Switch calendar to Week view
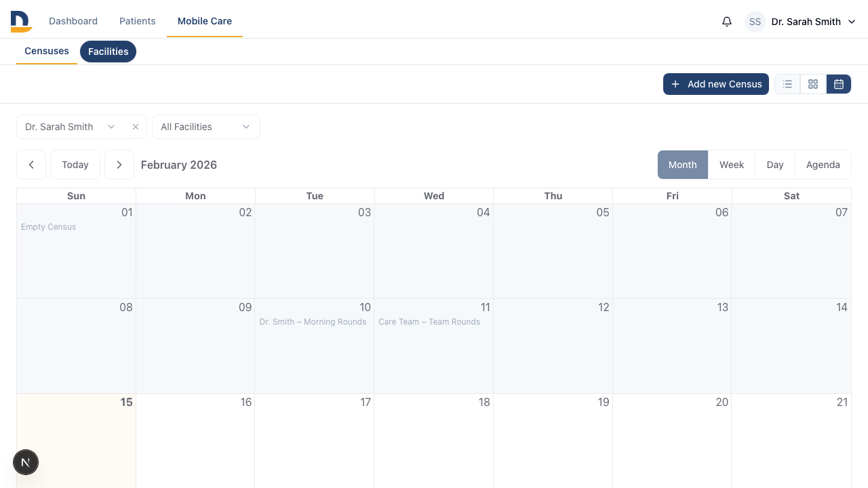This screenshot has height=488, width=868. [x=732, y=165]
